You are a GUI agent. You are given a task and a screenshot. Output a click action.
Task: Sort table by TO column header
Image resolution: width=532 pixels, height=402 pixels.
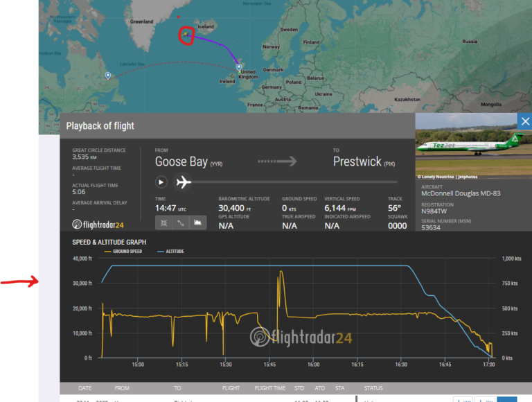pyautogui.click(x=177, y=388)
